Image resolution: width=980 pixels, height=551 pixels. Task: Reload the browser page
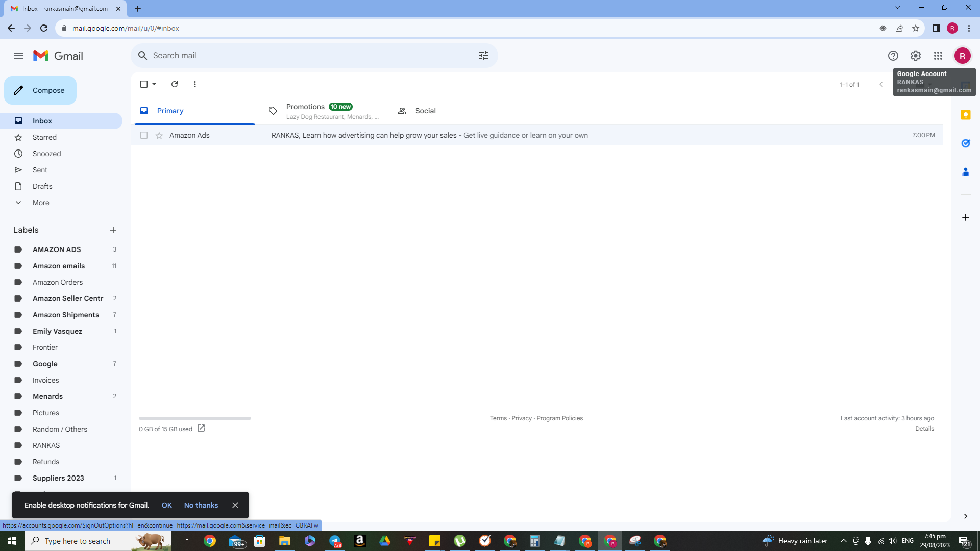[44, 28]
